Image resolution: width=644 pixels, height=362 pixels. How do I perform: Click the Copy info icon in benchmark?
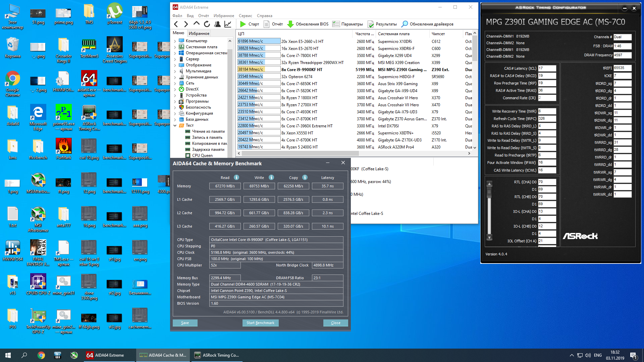[305, 177]
